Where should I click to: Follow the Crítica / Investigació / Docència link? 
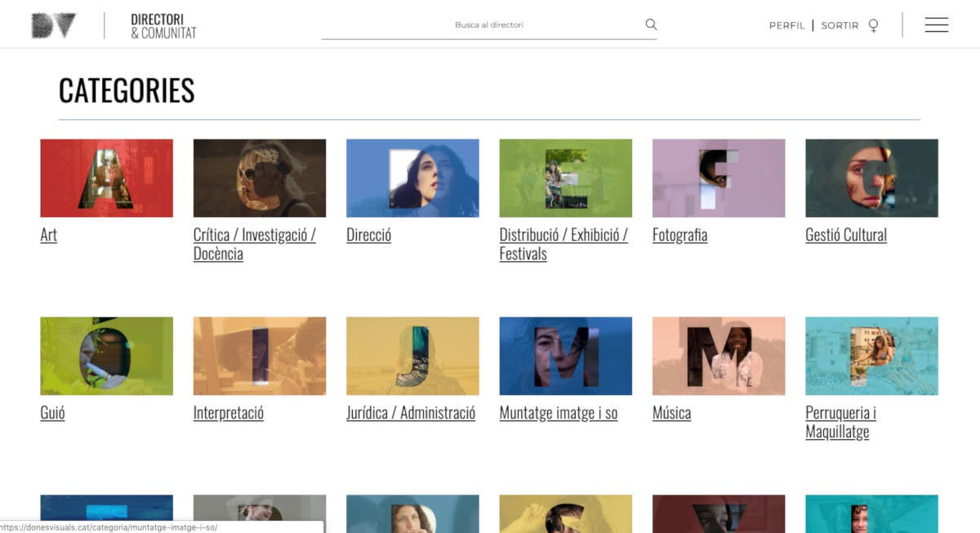click(x=255, y=244)
